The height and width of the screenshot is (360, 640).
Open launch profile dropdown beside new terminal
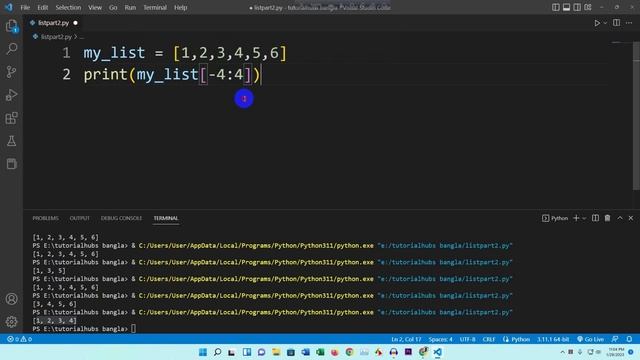coord(584,218)
